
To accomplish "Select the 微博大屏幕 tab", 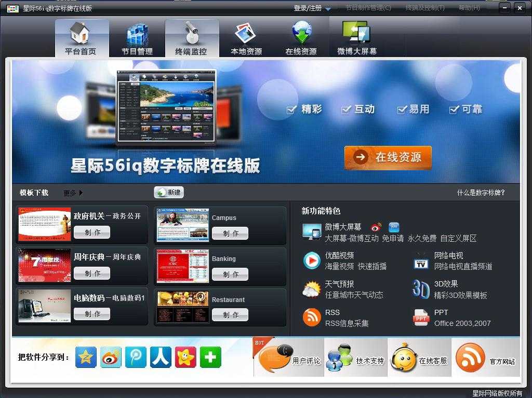I will tap(356, 38).
